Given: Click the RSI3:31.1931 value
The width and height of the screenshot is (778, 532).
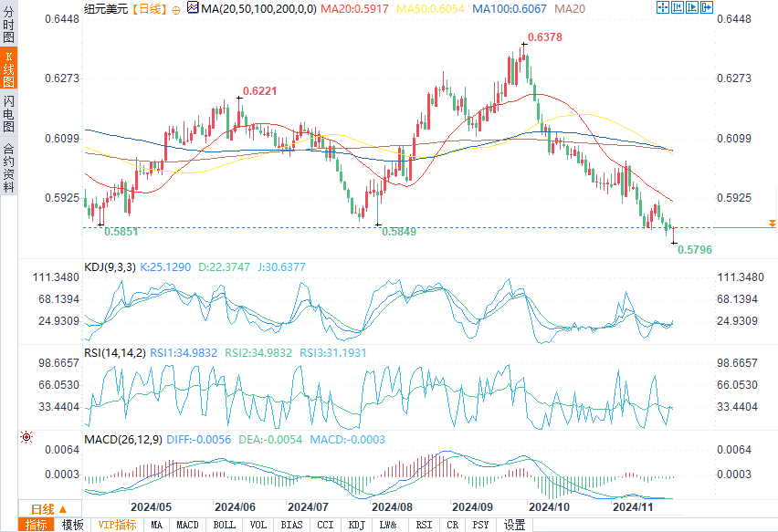Looking at the screenshot, I should [333, 353].
